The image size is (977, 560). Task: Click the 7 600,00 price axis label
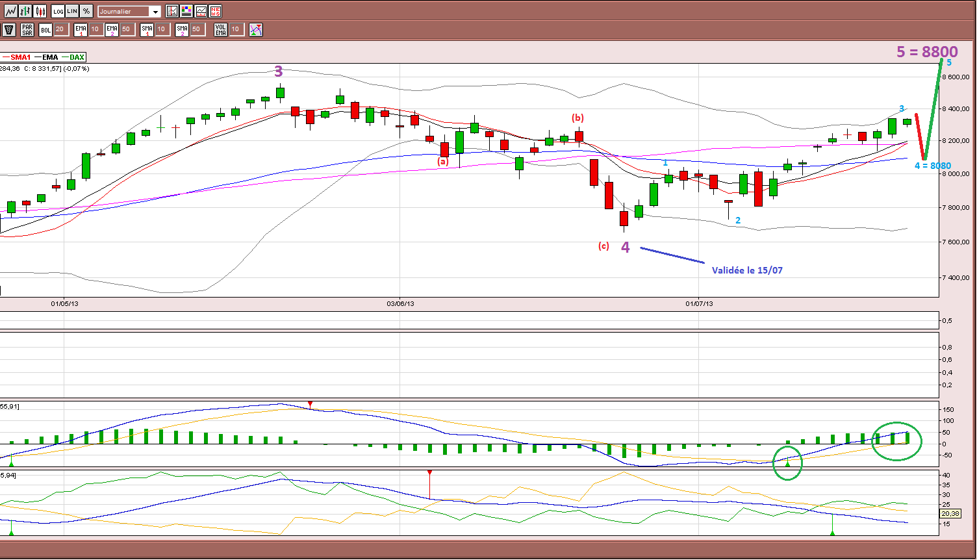pos(955,242)
